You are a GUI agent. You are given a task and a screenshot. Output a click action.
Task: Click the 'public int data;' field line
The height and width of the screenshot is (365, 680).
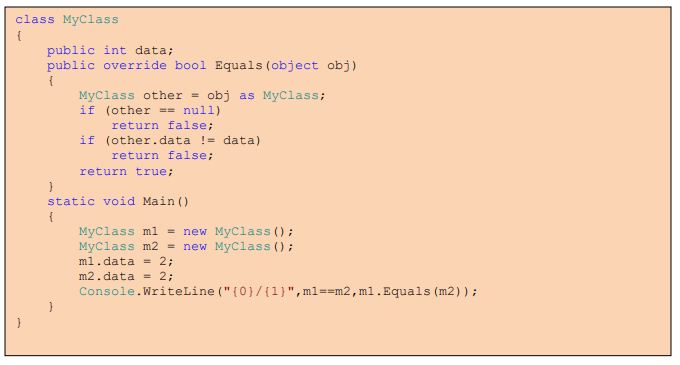coord(110,51)
